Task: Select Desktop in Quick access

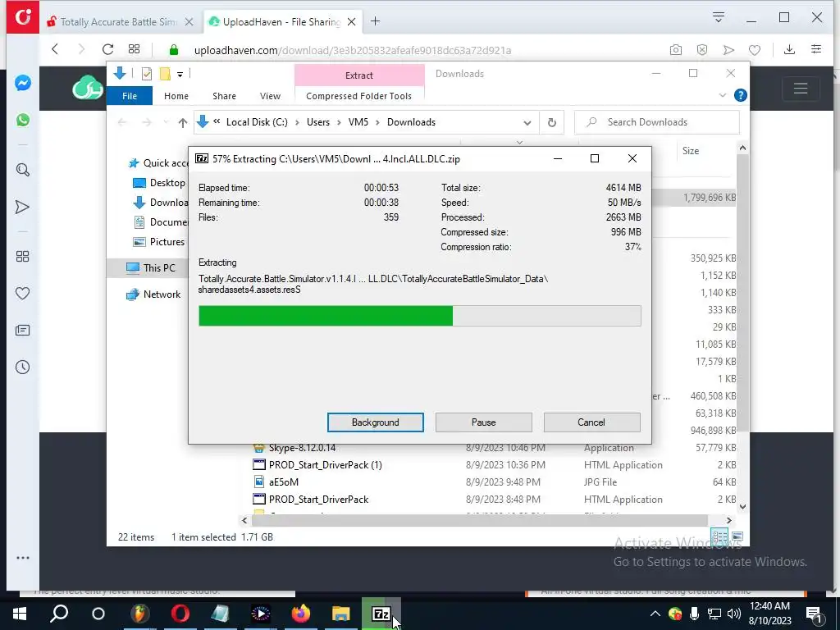Action: 167,183
